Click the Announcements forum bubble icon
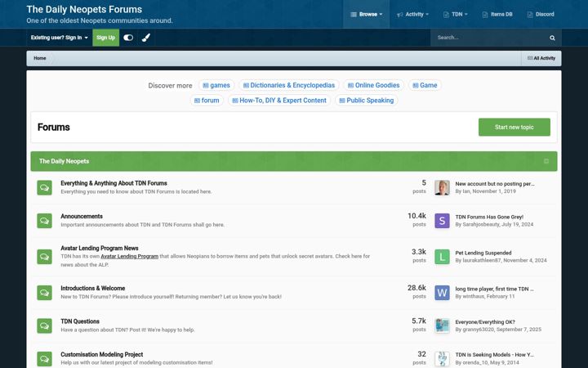Screen dimensions: 588x368 [x=44, y=221]
